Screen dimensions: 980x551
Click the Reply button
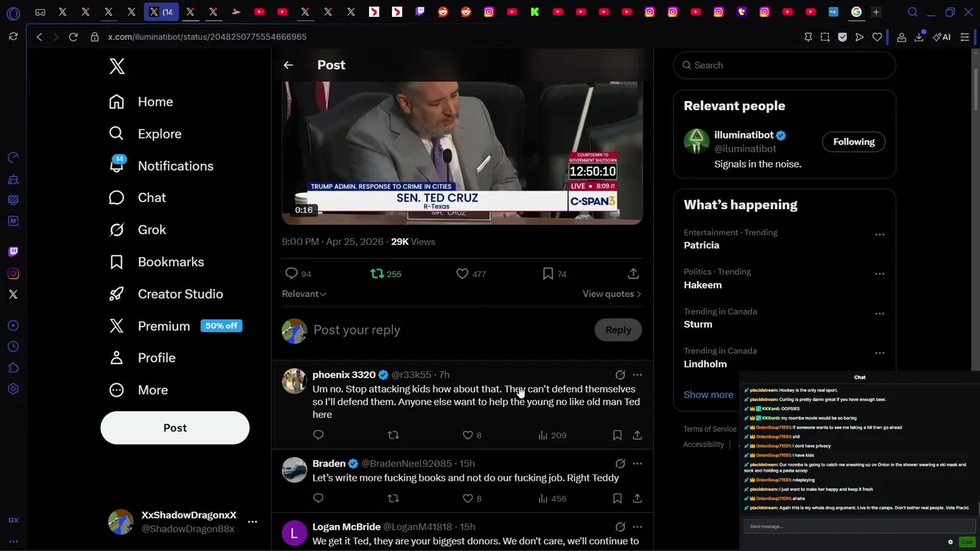(619, 330)
